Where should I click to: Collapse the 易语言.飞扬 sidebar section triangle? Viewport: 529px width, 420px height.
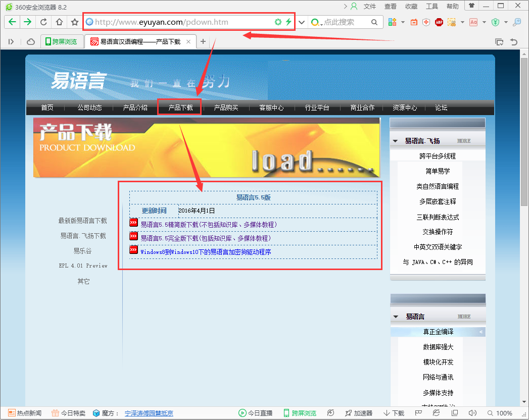pyautogui.click(x=395, y=141)
